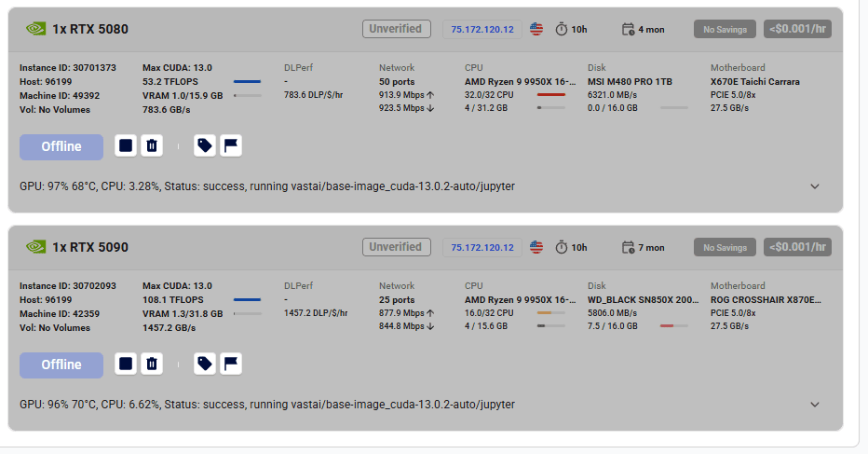Click the 50 ports network value

(397, 81)
